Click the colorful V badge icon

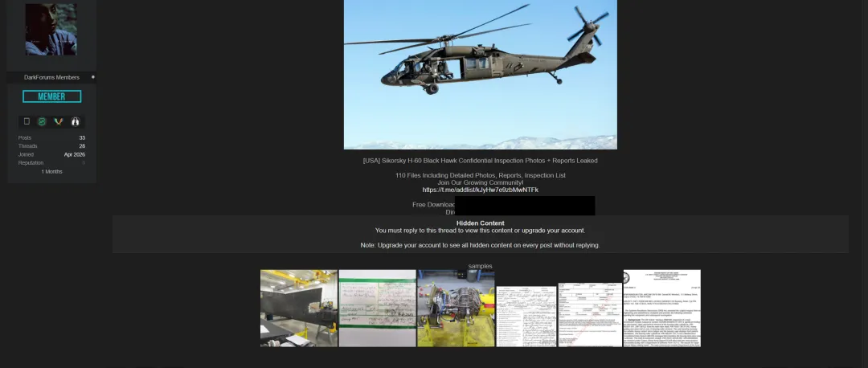click(58, 121)
